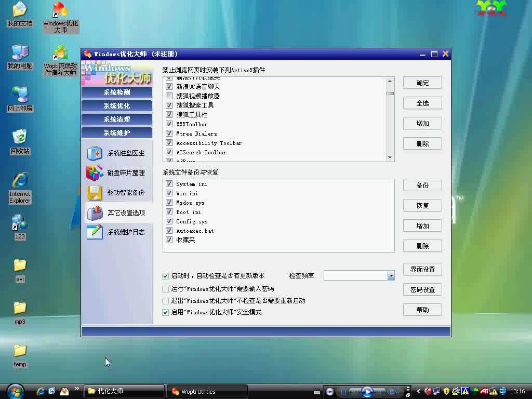
Task: Open 系统维护 section
Action: click(x=117, y=133)
